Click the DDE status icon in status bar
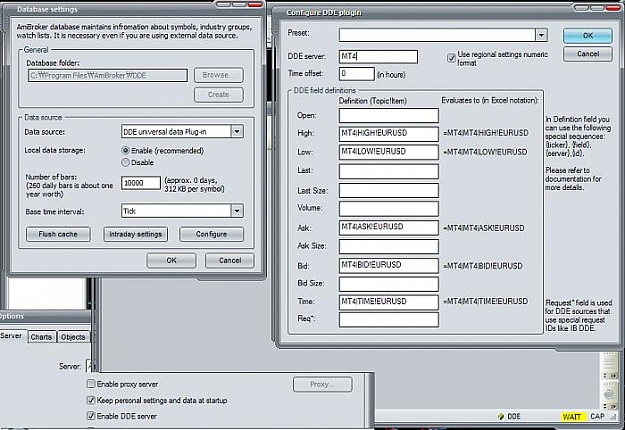Viewport: 625px width, 430px height. 501,416
